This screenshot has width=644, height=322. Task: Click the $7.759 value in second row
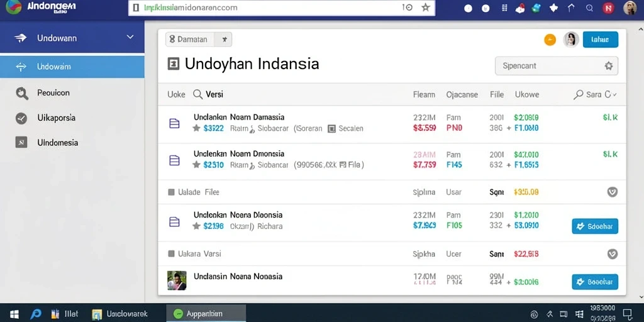(425, 165)
